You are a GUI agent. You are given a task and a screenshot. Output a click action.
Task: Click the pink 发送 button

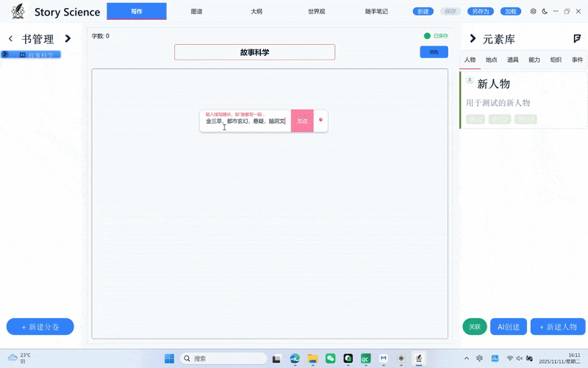pyautogui.click(x=302, y=121)
